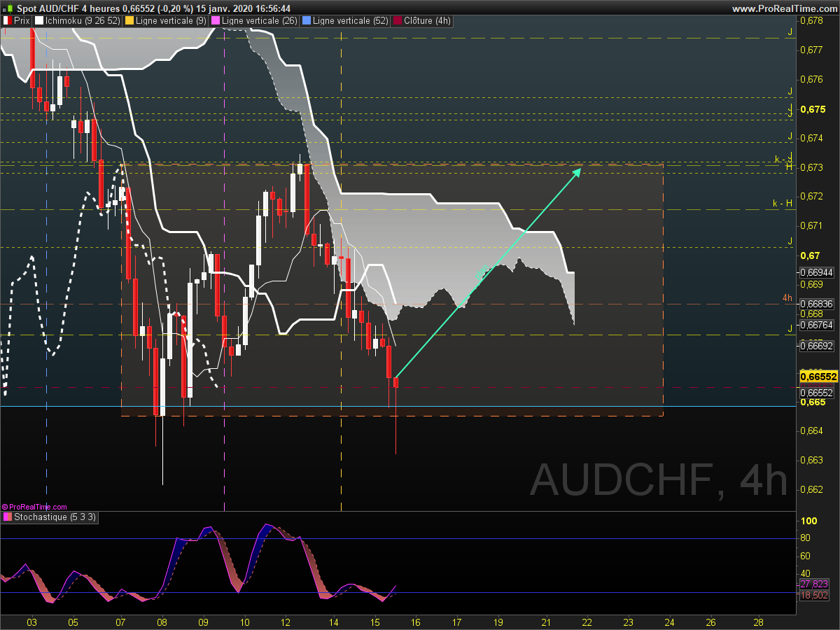Click date label 12 on time axis
The width and height of the screenshot is (840, 630).
coord(286,622)
